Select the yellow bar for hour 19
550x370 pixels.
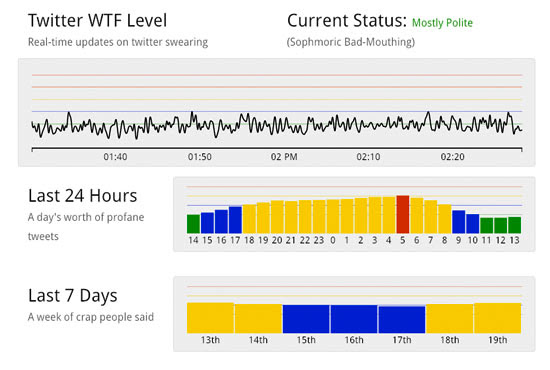(x=263, y=218)
